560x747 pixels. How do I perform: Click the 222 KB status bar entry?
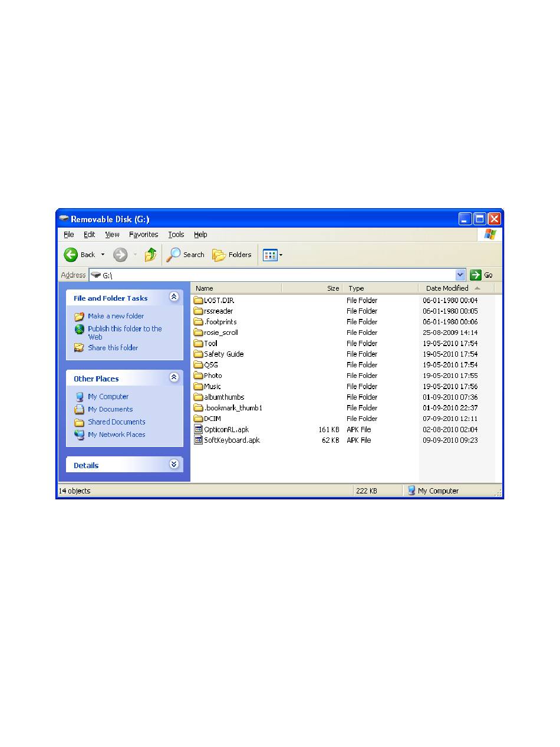point(367,491)
